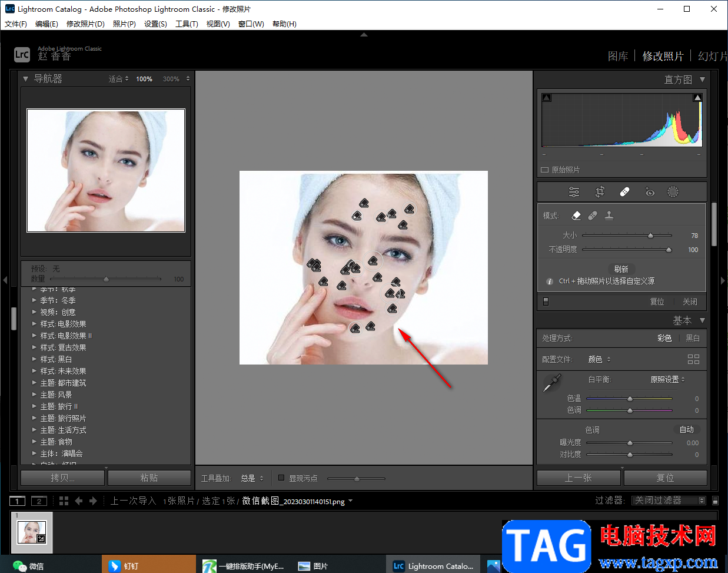Click the info icon beside Ctrl hint
Image resolution: width=728 pixels, height=573 pixels.
[x=550, y=281]
